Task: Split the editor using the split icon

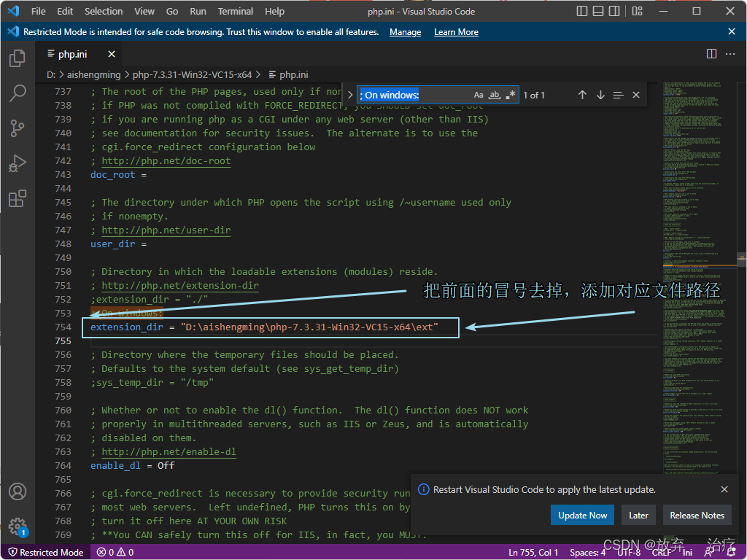Action: [x=711, y=54]
